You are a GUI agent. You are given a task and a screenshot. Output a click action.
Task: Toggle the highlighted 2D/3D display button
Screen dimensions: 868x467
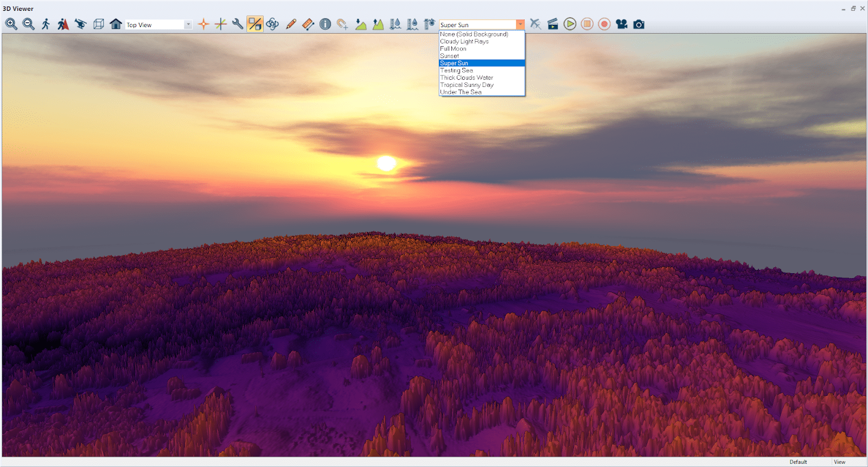(x=255, y=24)
